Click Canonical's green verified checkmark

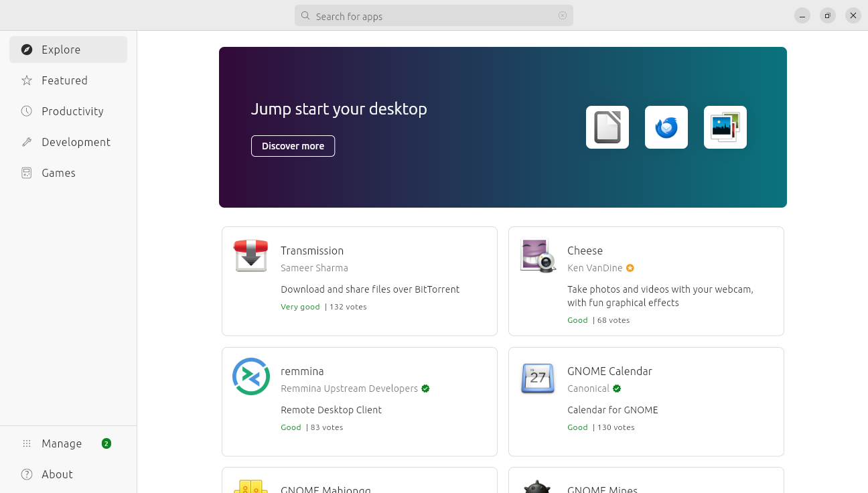[x=617, y=389]
